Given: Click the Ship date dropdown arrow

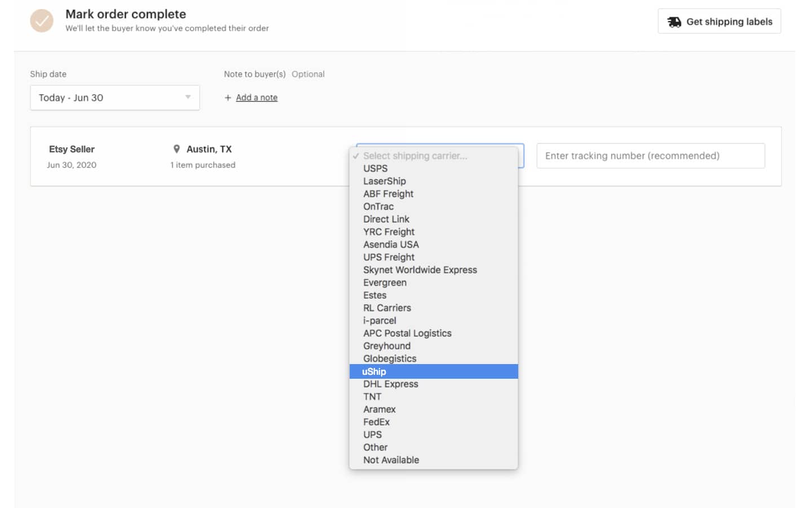Looking at the screenshot, I should point(188,97).
